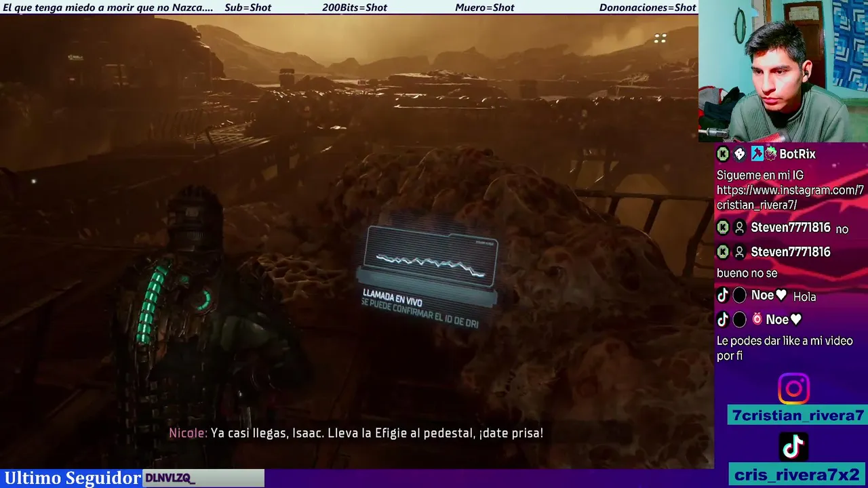Click the Nicole subtitle line
Viewport: 868px width, 488px height.
click(356, 432)
